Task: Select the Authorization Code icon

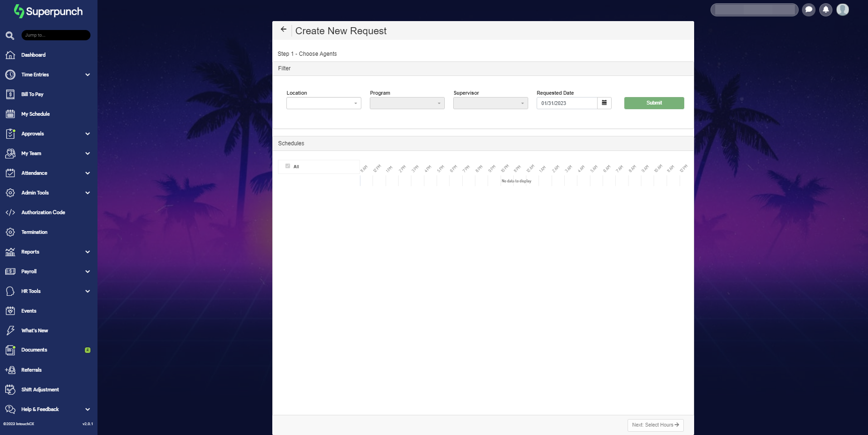Action: tap(10, 212)
